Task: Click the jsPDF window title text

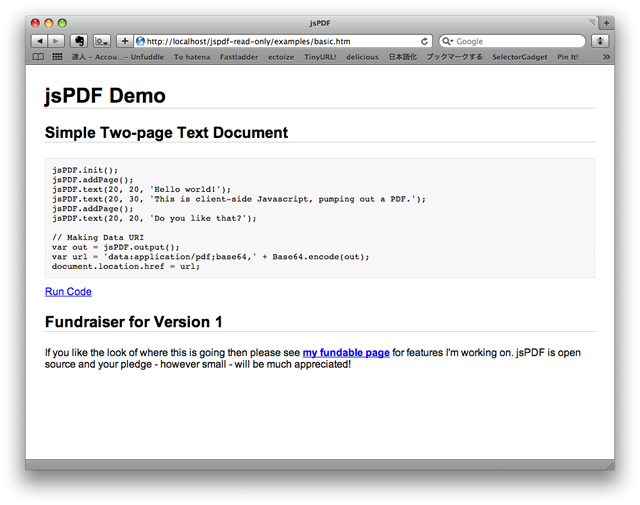Action: (320, 23)
